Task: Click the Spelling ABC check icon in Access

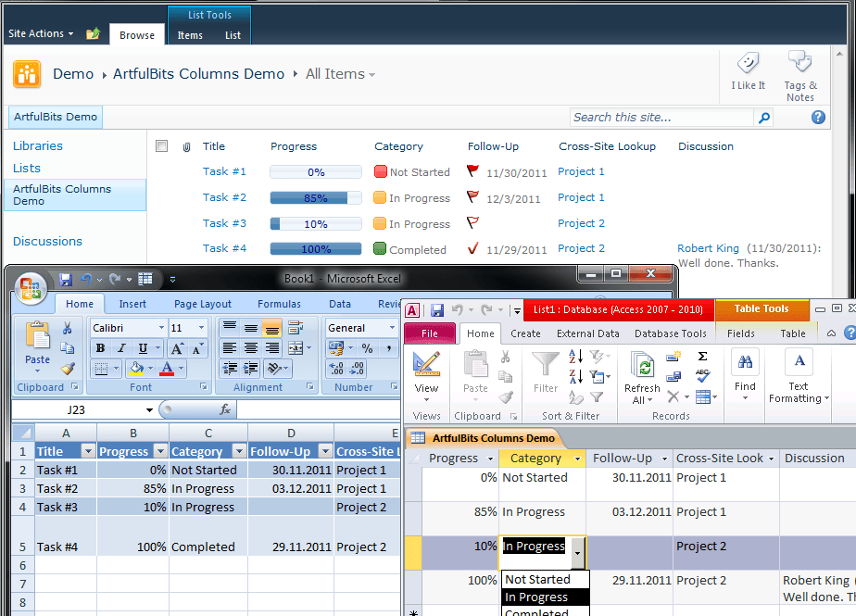Action: [702, 376]
